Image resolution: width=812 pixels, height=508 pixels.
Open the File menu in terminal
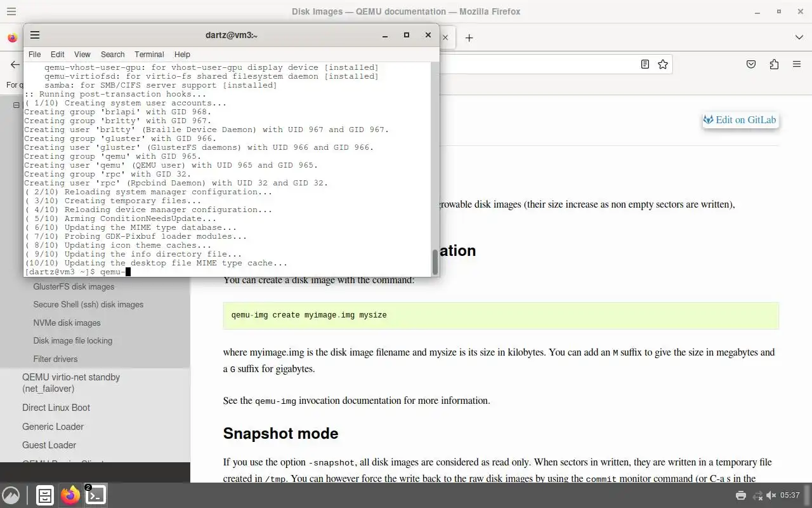[x=35, y=55]
